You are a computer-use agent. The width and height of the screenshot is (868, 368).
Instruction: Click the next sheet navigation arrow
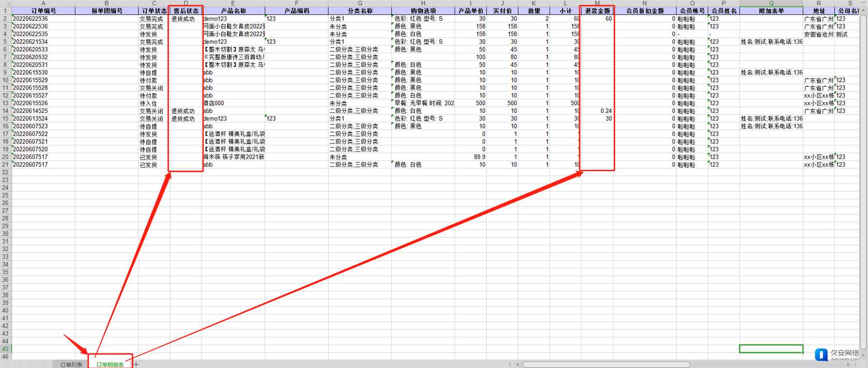click(x=30, y=364)
